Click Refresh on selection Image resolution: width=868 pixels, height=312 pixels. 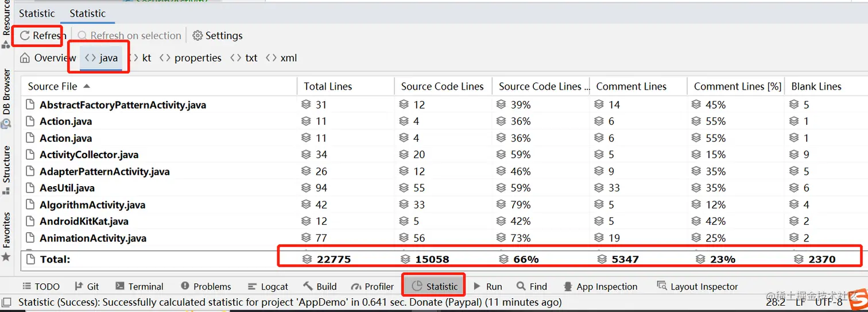click(x=129, y=36)
